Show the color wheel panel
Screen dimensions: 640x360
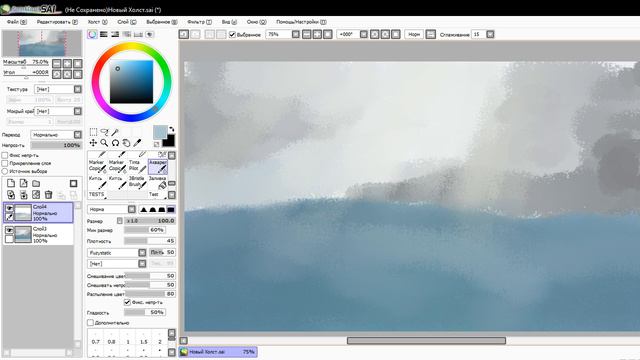pyautogui.click(x=92, y=34)
